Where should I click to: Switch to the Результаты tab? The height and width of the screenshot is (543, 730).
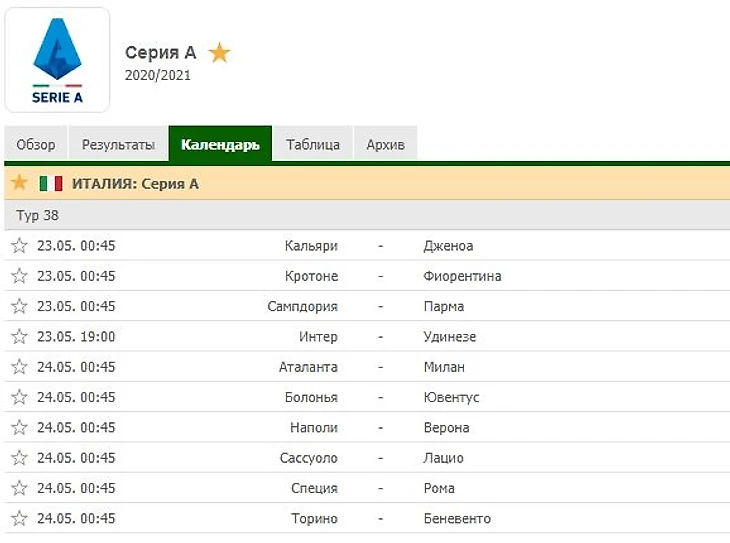(x=118, y=144)
